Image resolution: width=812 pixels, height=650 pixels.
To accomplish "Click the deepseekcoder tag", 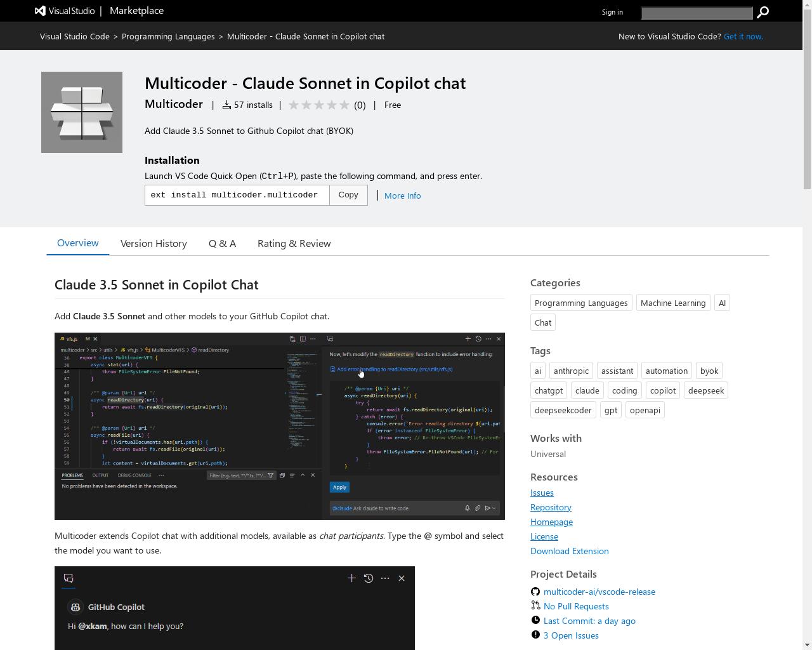I will [563, 410].
